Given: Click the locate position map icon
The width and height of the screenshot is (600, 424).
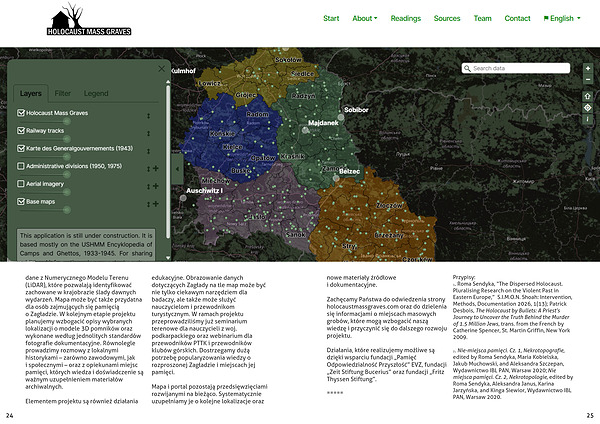Looking at the screenshot, I should pos(588,108).
